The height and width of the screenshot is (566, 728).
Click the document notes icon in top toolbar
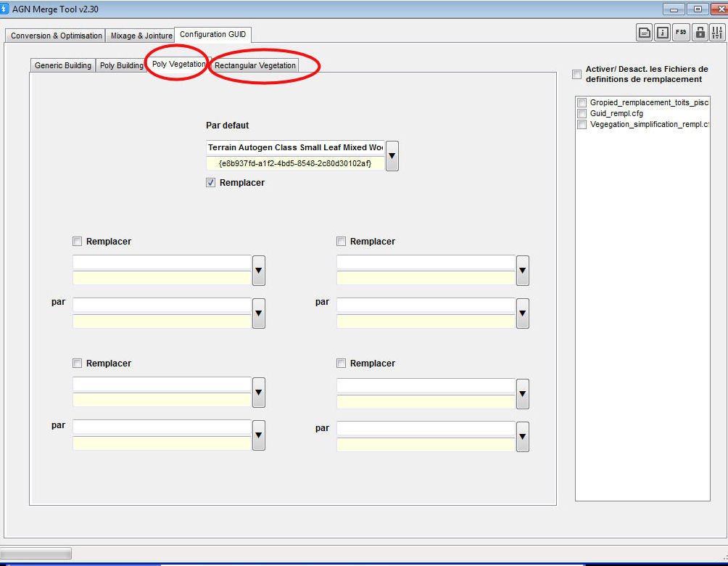click(644, 32)
